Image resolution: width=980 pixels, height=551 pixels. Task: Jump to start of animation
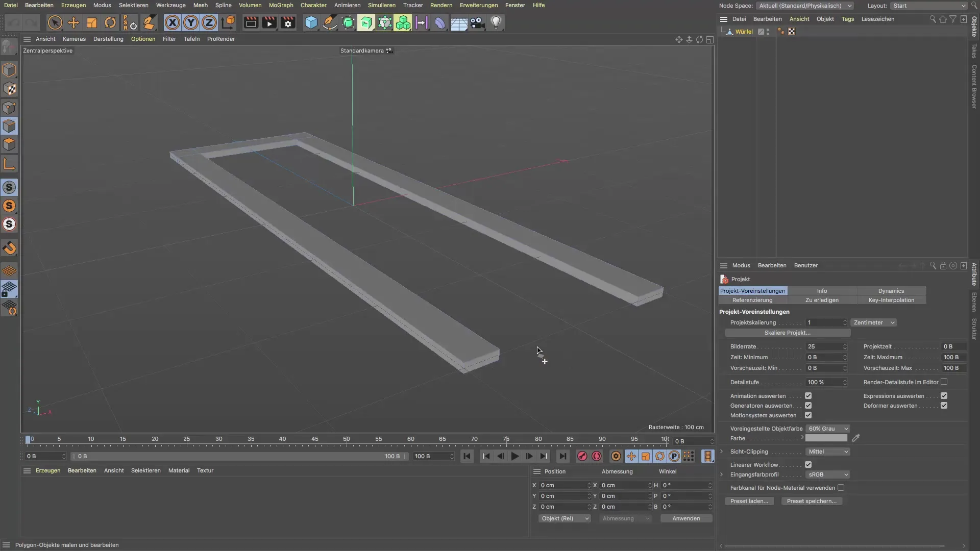467,456
